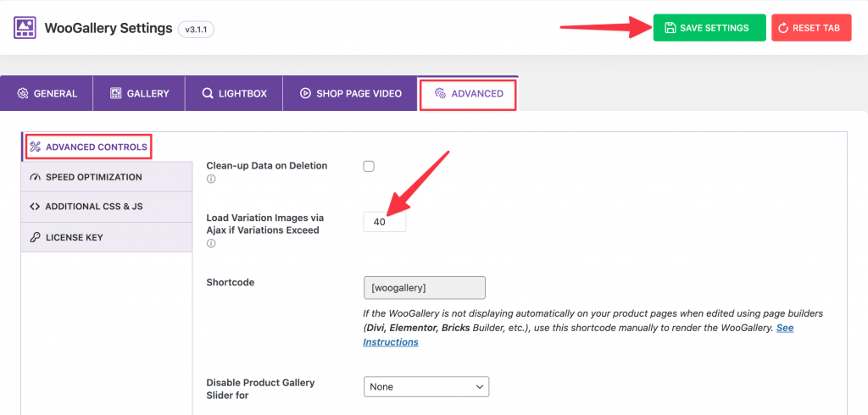Open the See Instructions link

pos(578,335)
